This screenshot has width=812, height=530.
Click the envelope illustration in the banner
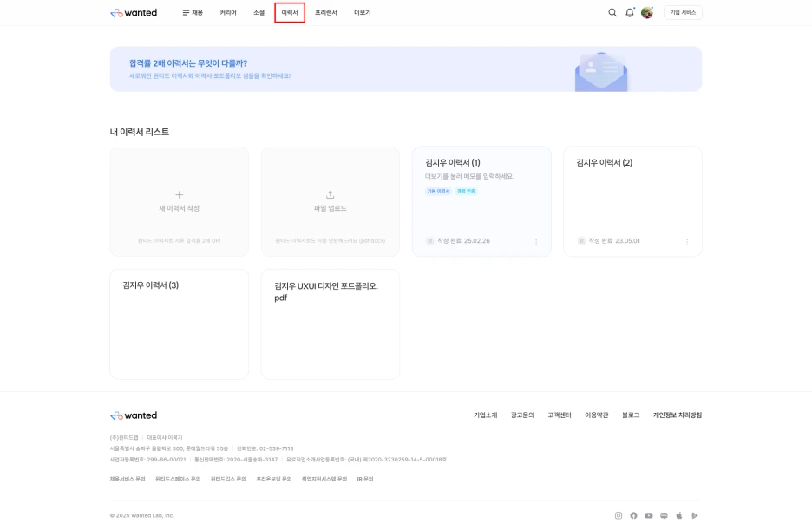[601, 72]
